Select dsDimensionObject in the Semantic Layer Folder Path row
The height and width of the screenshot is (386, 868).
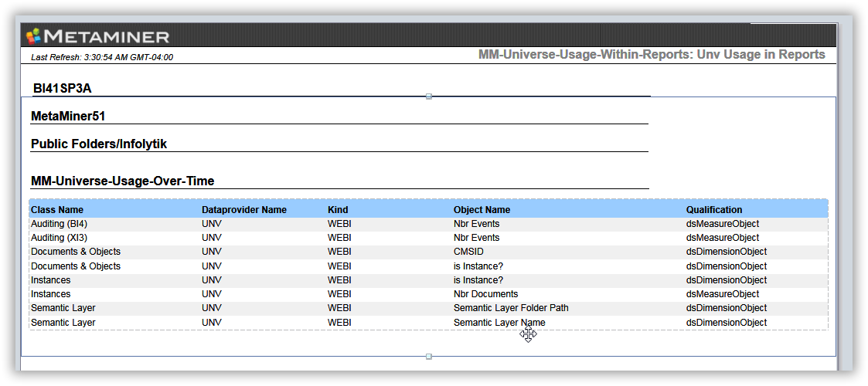coord(727,308)
